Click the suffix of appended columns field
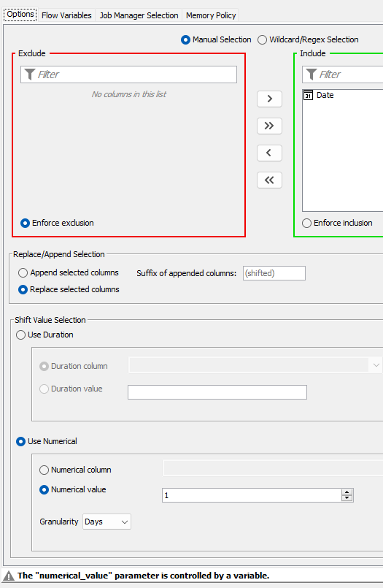 point(274,273)
